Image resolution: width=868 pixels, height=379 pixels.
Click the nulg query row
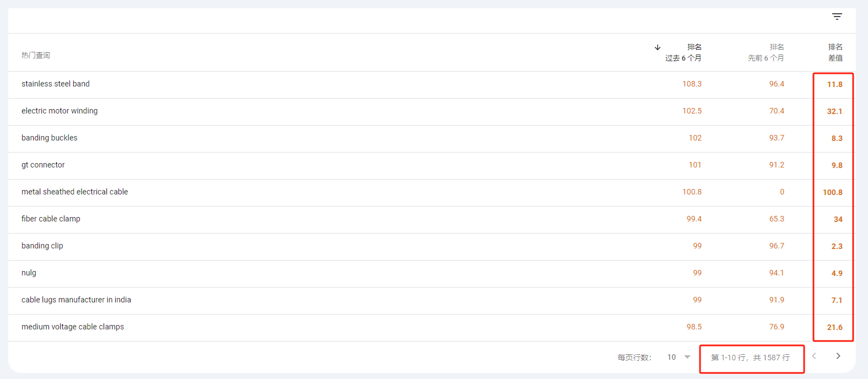432,273
